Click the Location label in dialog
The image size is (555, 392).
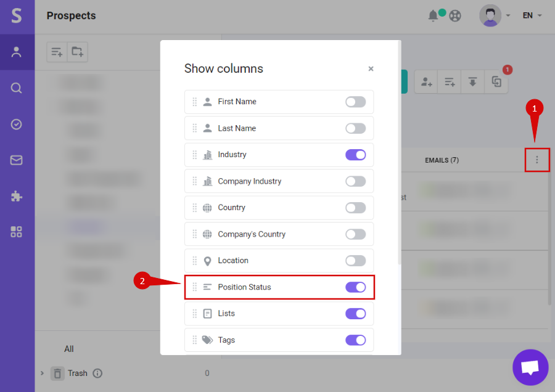pyautogui.click(x=233, y=260)
